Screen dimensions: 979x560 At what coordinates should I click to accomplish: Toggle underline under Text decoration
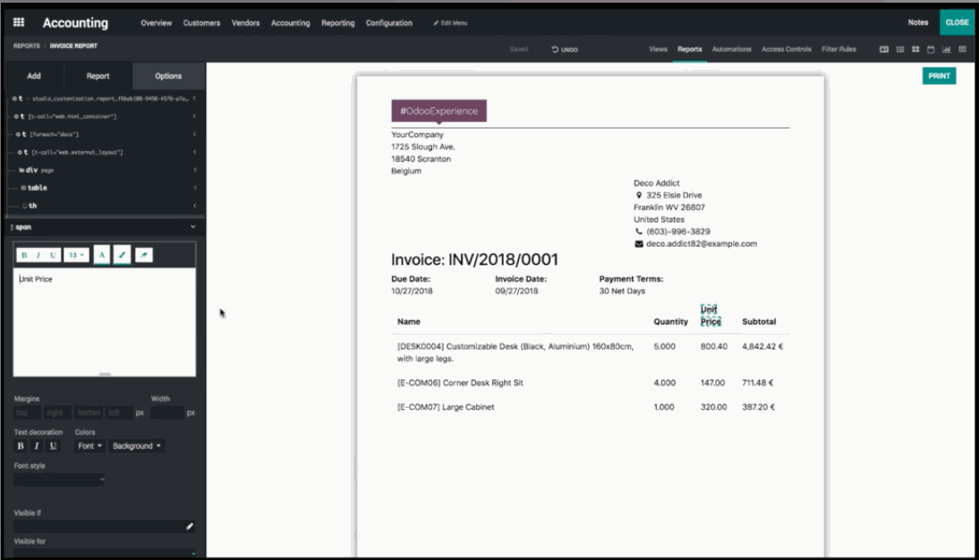coord(54,445)
